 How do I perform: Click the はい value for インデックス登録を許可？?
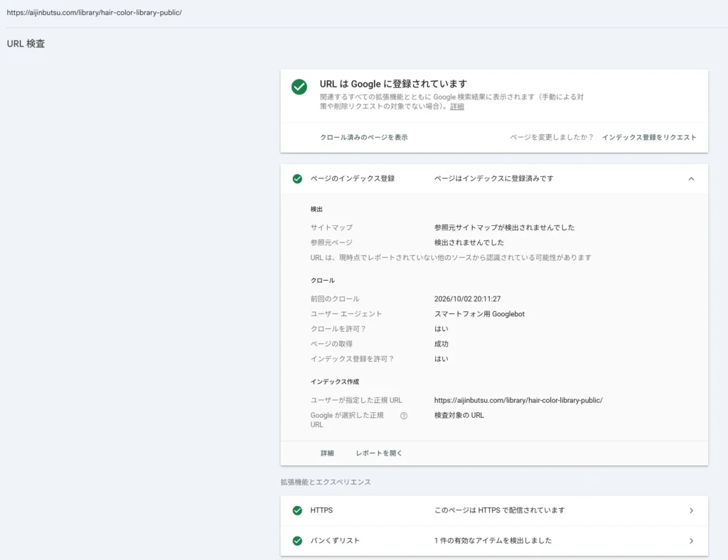tap(441, 359)
